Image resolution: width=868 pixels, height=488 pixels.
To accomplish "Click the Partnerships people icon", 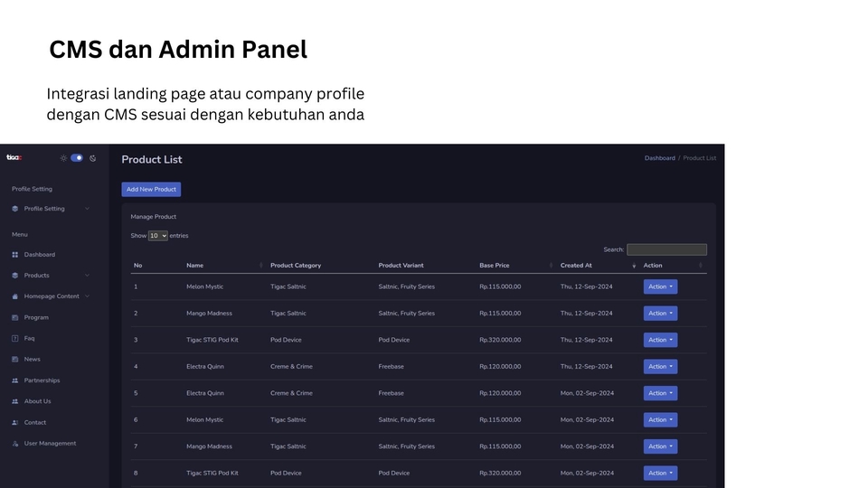I will pyautogui.click(x=15, y=380).
